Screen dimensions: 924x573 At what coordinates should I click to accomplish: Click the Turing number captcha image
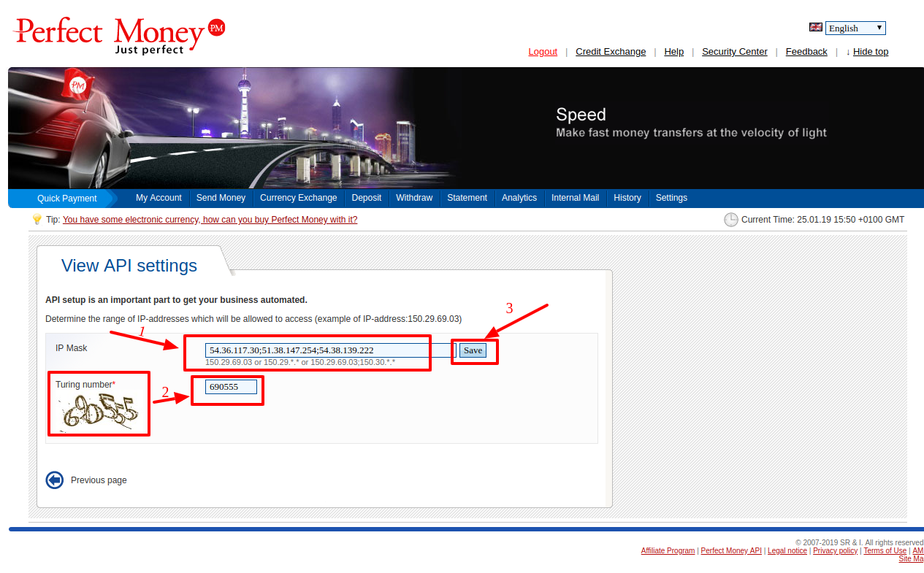[x=100, y=414]
